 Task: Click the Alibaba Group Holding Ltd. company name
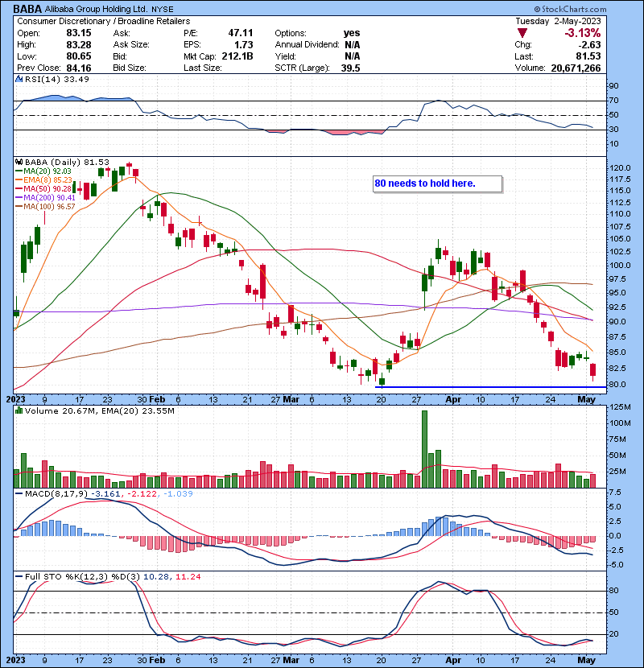coord(96,9)
